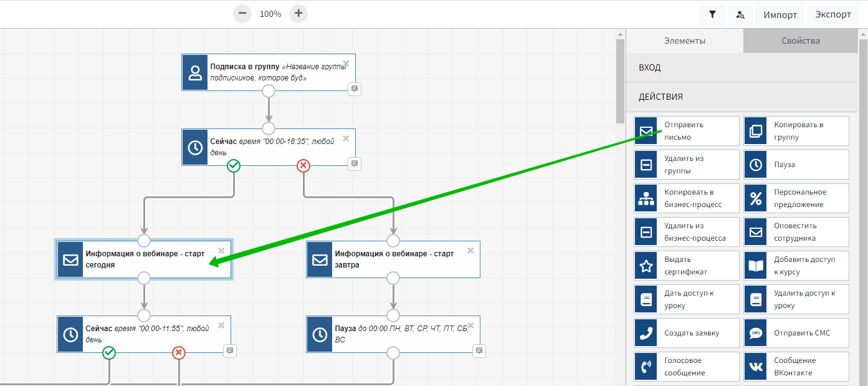Collapse the ДЕЙСТВИЯ section
Viewport: 868px width, 386px height.
coord(742,97)
